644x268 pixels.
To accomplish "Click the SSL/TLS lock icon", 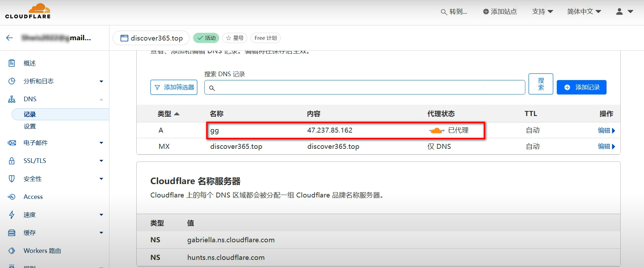I will [x=12, y=161].
